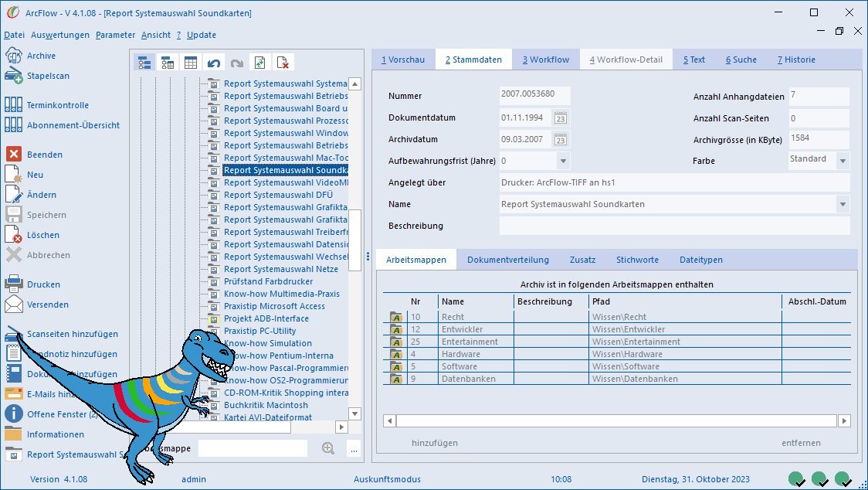Open the Terminkontrolle binders icon

point(13,105)
